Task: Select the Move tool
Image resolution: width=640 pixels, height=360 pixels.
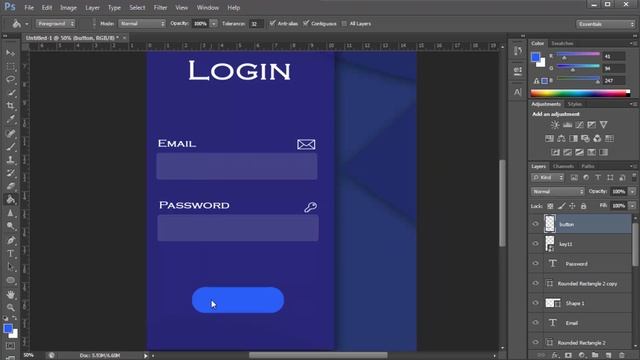Action: pyautogui.click(x=11, y=53)
